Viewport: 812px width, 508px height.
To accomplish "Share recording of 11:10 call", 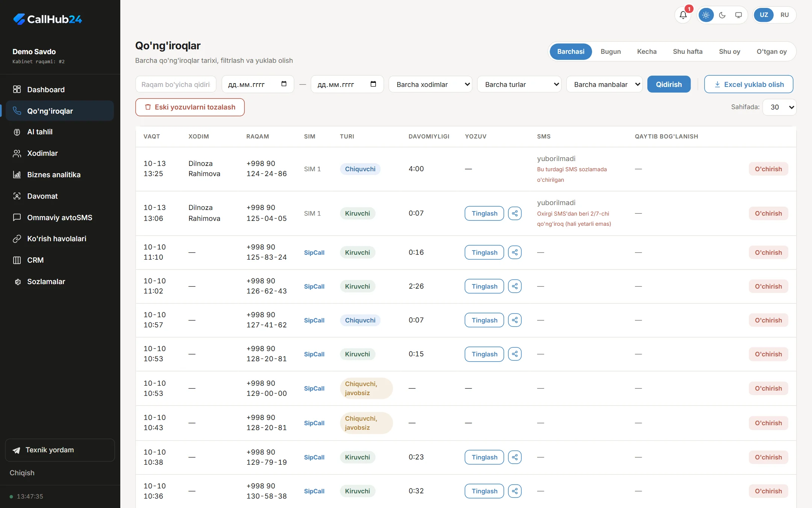I will (x=515, y=252).
